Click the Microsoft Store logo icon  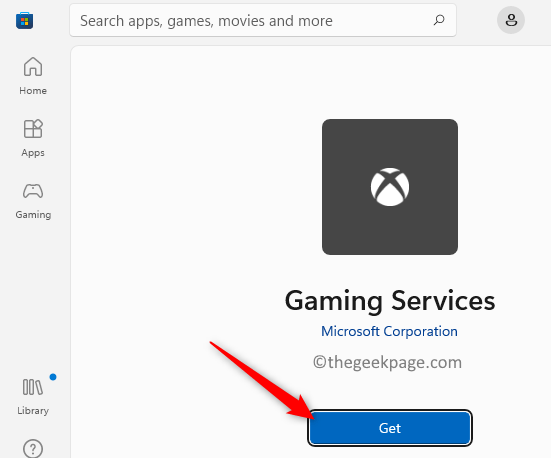click(24, 20)
